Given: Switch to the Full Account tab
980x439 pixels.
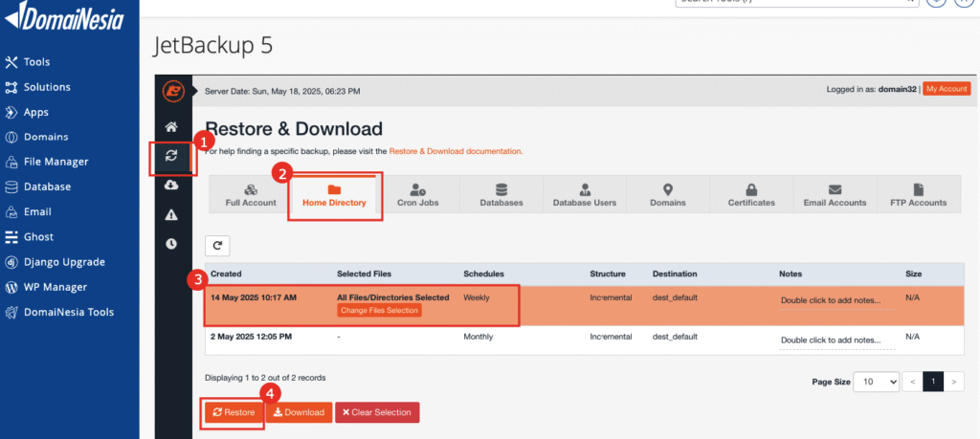Looking at the screenshot, I should click(x=251, y=195).
